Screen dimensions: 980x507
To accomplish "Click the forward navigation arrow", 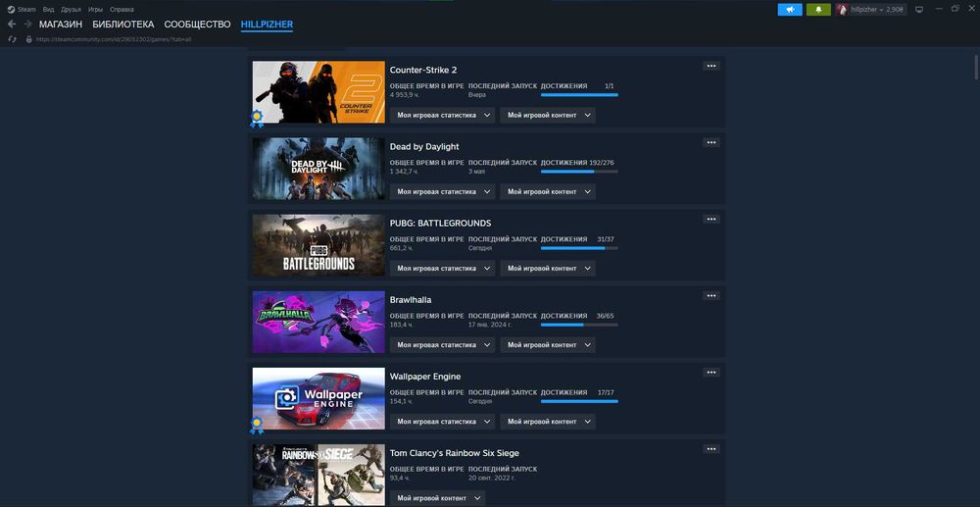I will tap(27, 24).
